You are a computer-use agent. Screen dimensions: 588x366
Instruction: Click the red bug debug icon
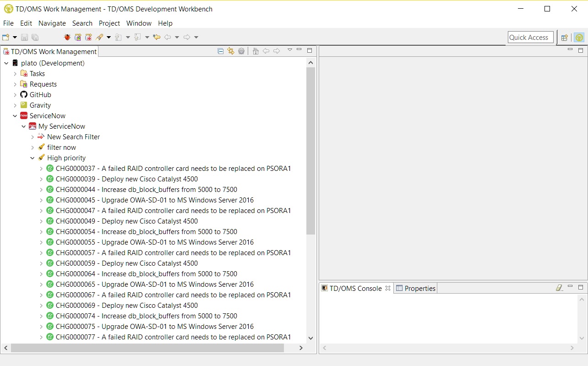pyautogui.click(x=67, y=37)
